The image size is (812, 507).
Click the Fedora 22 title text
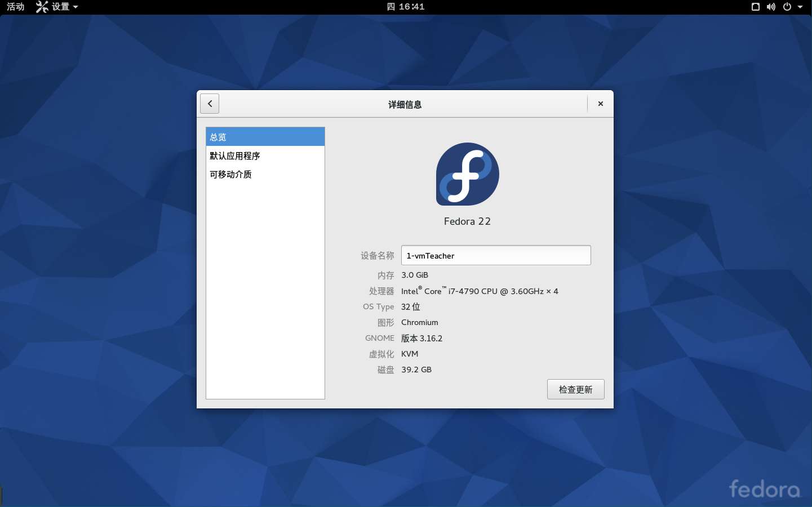point(467,221)
